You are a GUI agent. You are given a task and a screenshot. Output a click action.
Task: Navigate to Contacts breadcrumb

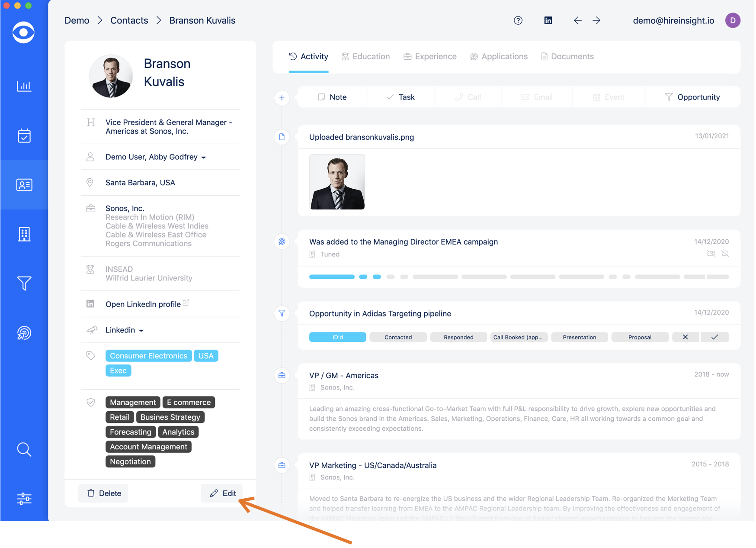pos(129,20)
